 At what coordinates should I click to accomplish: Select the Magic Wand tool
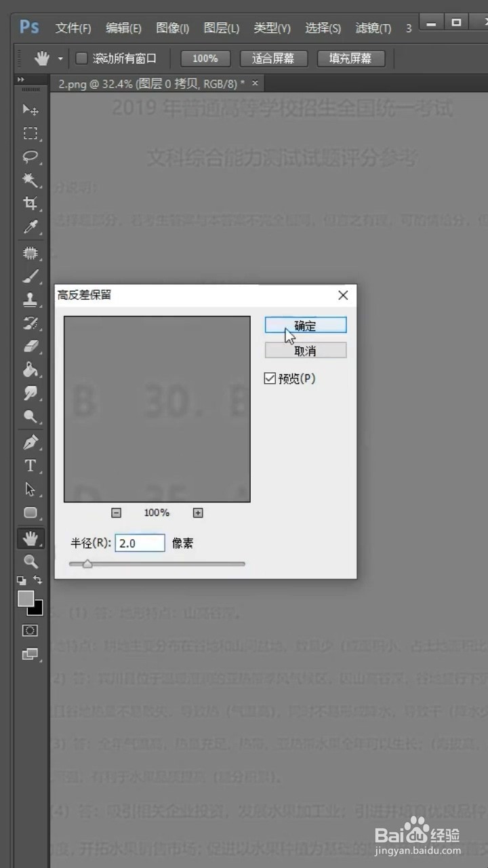point(30,180)
